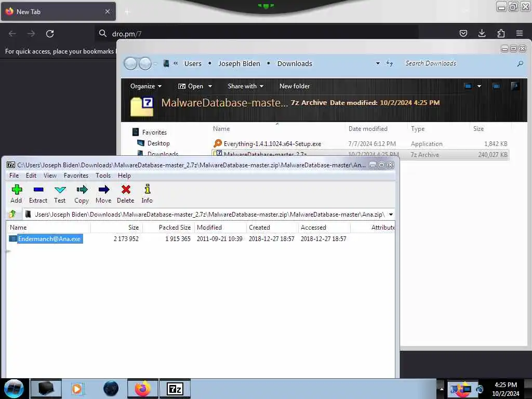Click Users in Explorer breadcrumb
The image size is (532, 399).
(x=193, y=63)
